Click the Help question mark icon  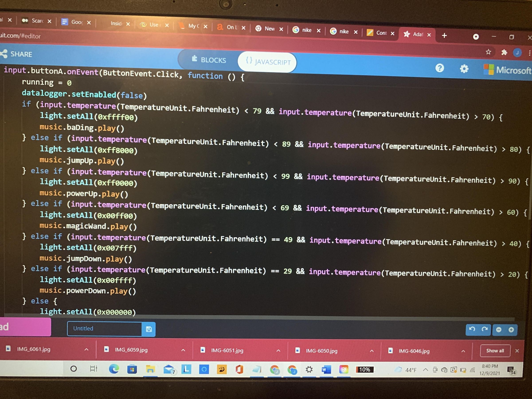point(439,68)
